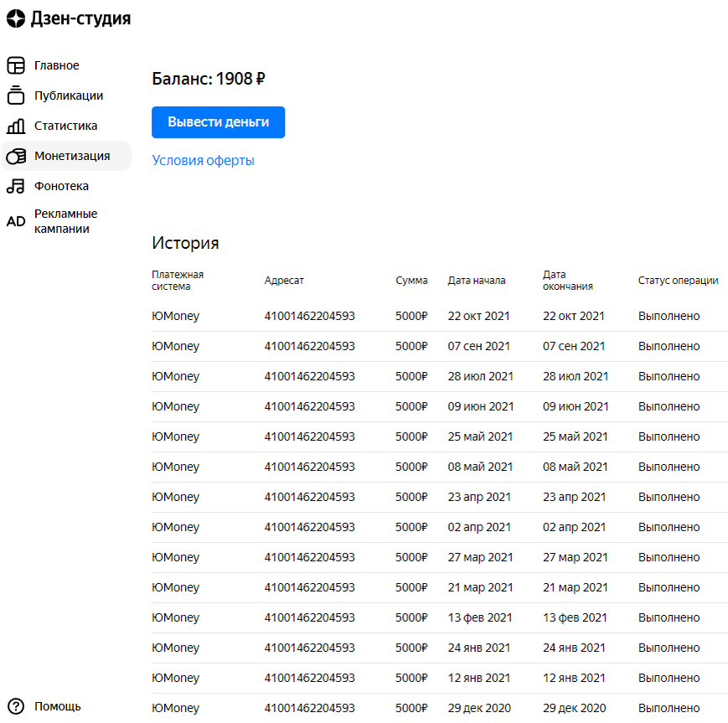
Task: Click the Публикации stack icon
Action: (16, 96)
